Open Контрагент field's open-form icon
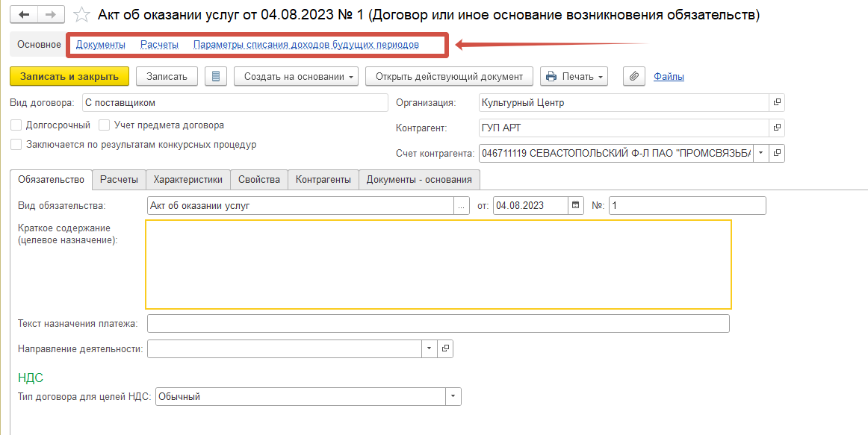 [777, 128]
